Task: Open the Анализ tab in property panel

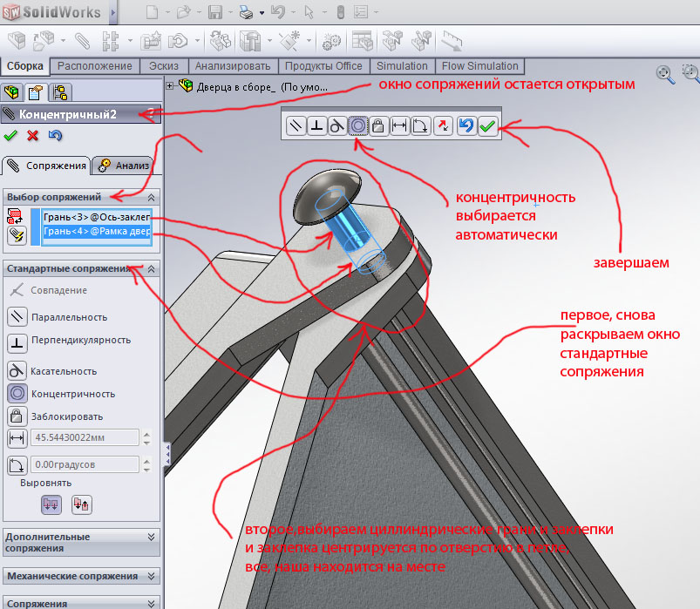Action: 124,165
